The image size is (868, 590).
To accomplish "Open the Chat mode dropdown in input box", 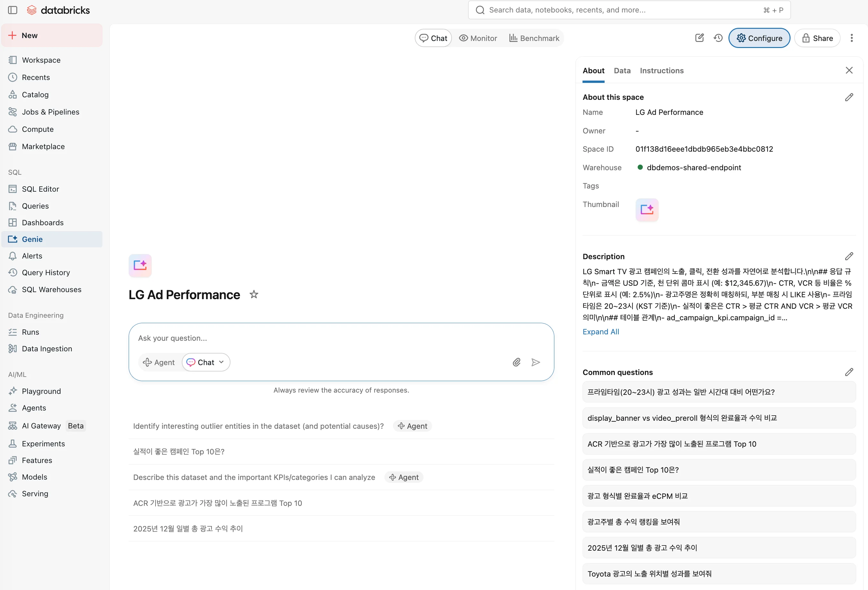I will click(x=206, y=362).
